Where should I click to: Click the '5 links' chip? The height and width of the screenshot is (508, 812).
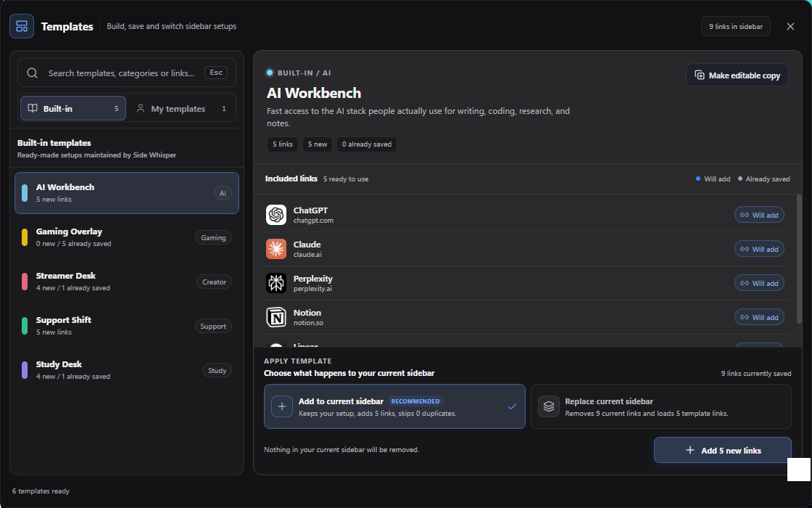pos(283,144)
